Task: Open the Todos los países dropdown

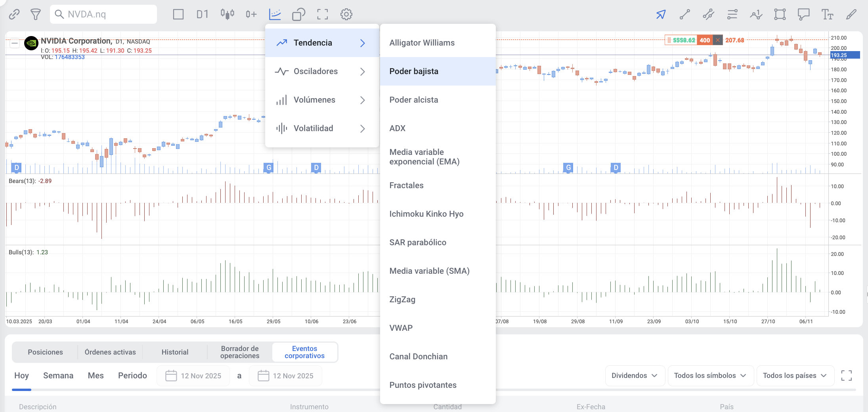Action: 795,376
